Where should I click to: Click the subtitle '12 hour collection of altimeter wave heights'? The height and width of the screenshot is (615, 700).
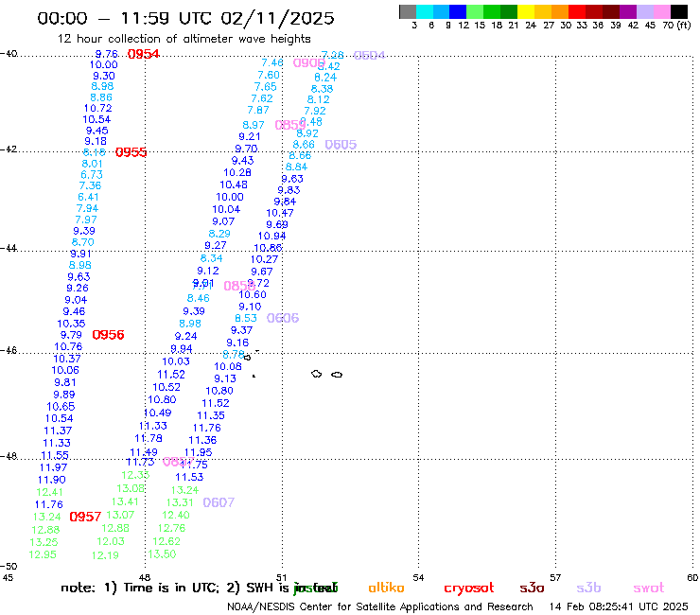[184, 39]
